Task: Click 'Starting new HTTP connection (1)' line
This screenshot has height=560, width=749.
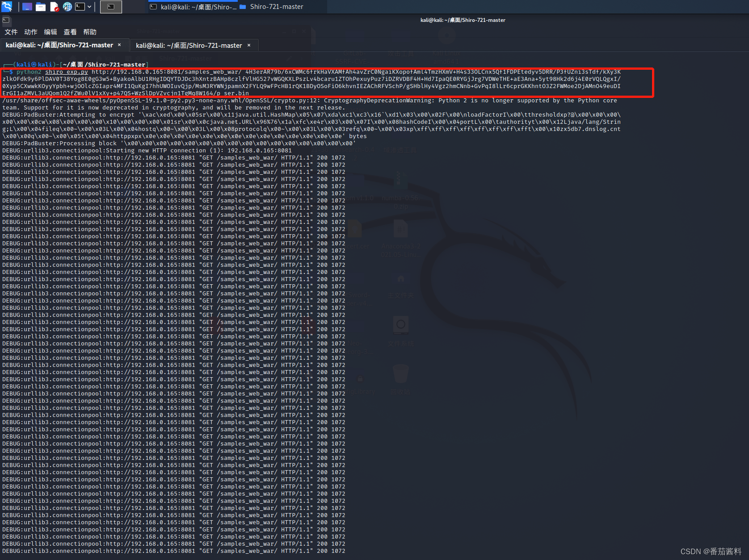Action: (147, 151)
